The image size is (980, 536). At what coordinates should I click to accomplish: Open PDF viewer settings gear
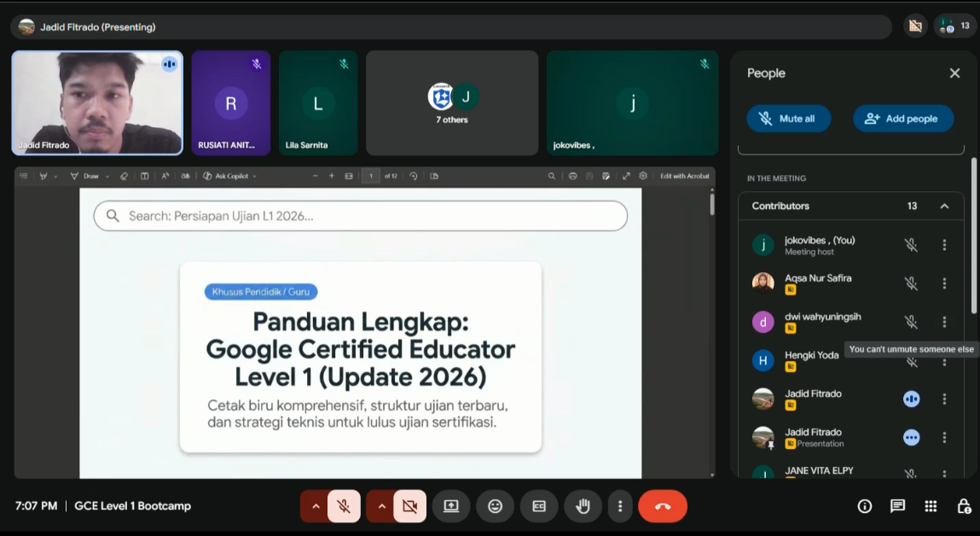coord(643,177)
